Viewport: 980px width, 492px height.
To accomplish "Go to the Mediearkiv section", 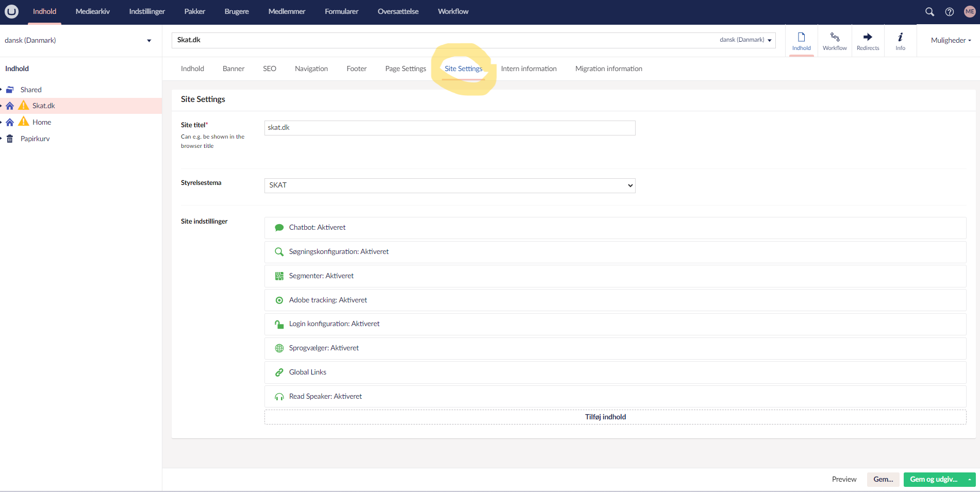I will (92, 12).
